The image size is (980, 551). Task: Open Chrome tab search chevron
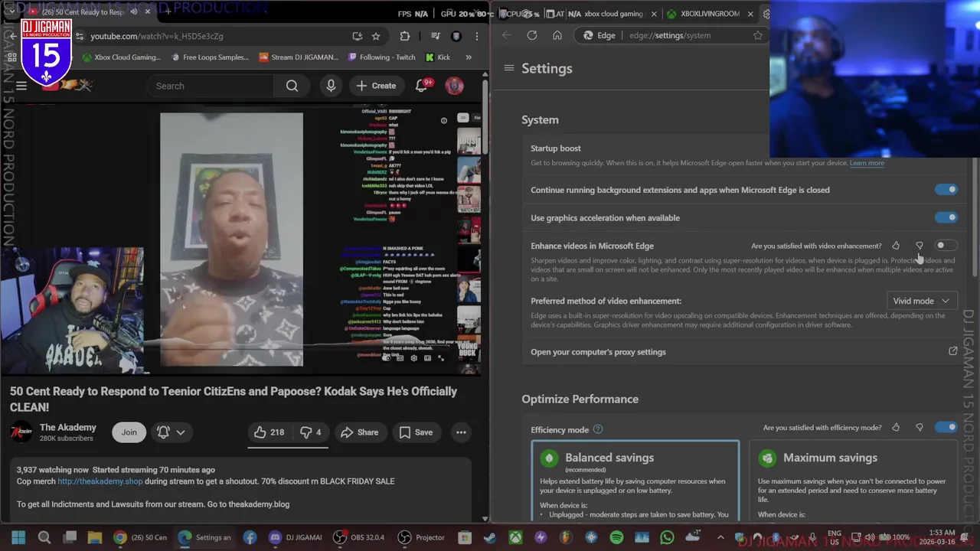[12, 12]
